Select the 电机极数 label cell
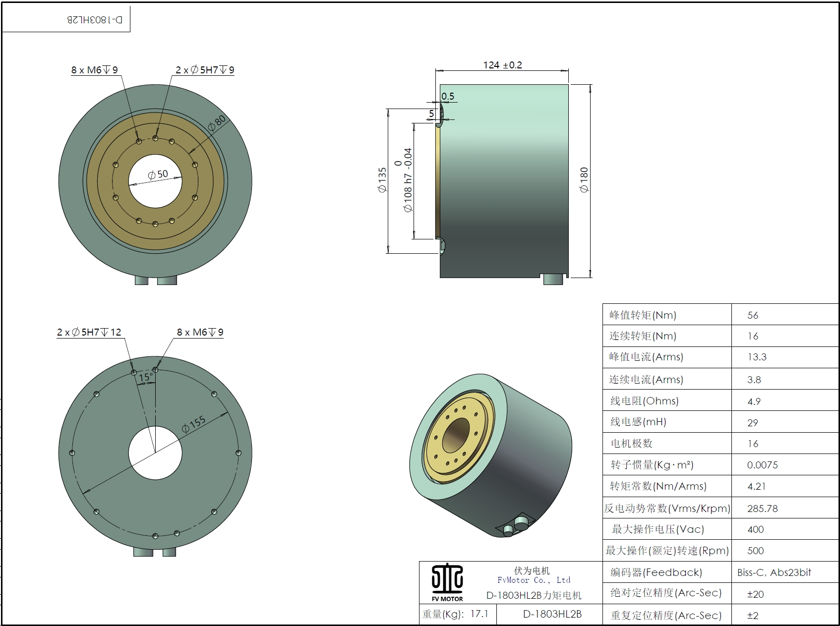Viewport: 840px width, 626px height. coord(667,443)
